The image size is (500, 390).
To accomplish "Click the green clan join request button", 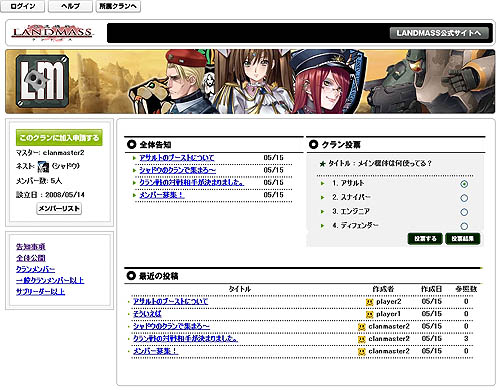I will click(x=59, y=138).
